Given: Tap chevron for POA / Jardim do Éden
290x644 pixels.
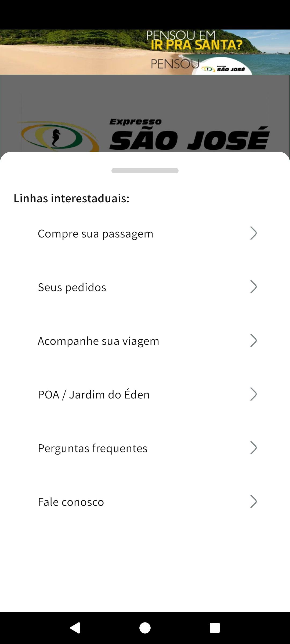Looking at the screenshot, I should tap(253, 394).
